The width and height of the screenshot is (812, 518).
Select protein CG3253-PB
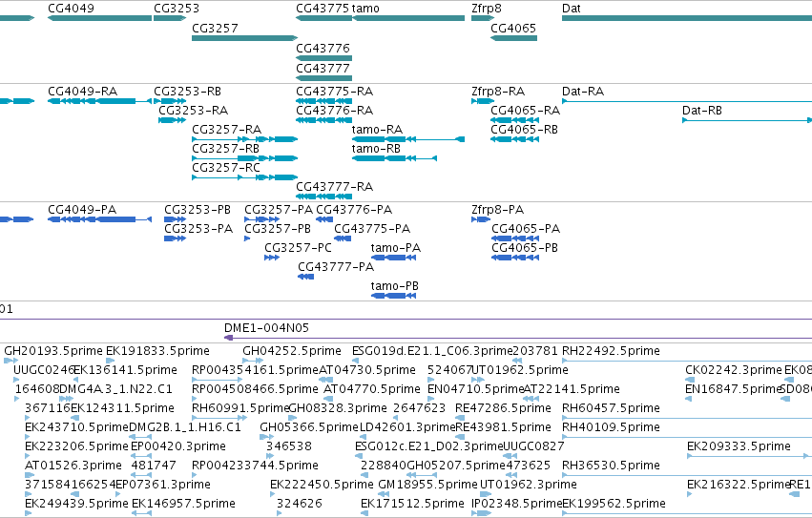tap(175, 219)
